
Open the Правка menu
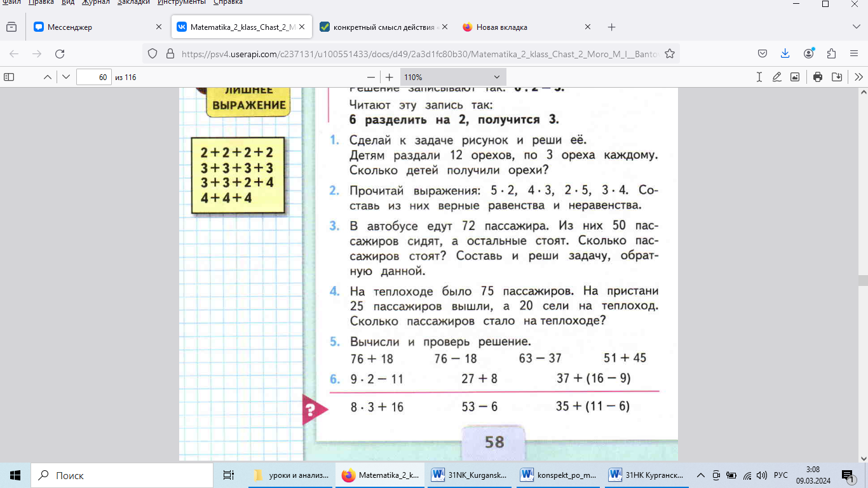click(x=41, y=3)
